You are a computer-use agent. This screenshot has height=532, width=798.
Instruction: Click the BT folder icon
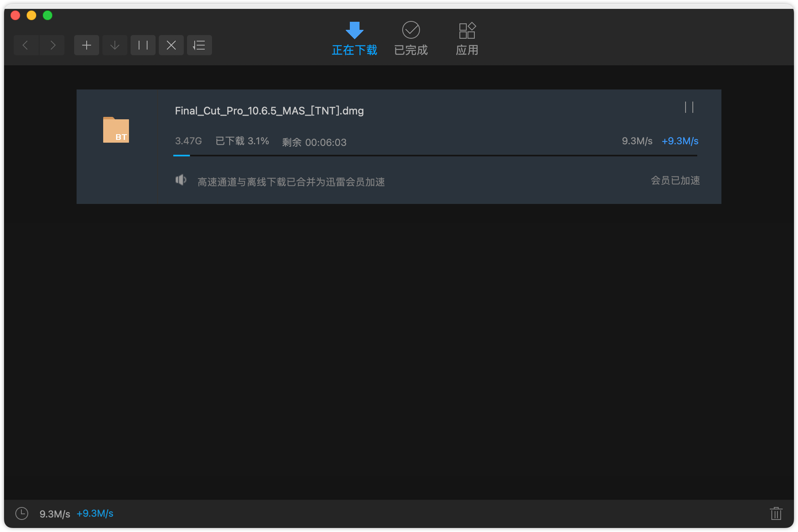pyautogui.click(x=116, y=130)
